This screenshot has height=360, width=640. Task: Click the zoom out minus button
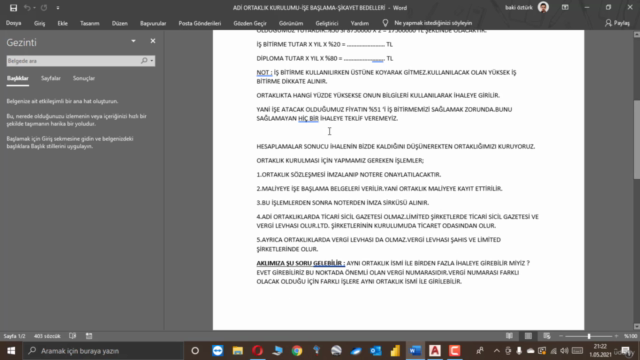pyautogui.click(x=561, y=336)
